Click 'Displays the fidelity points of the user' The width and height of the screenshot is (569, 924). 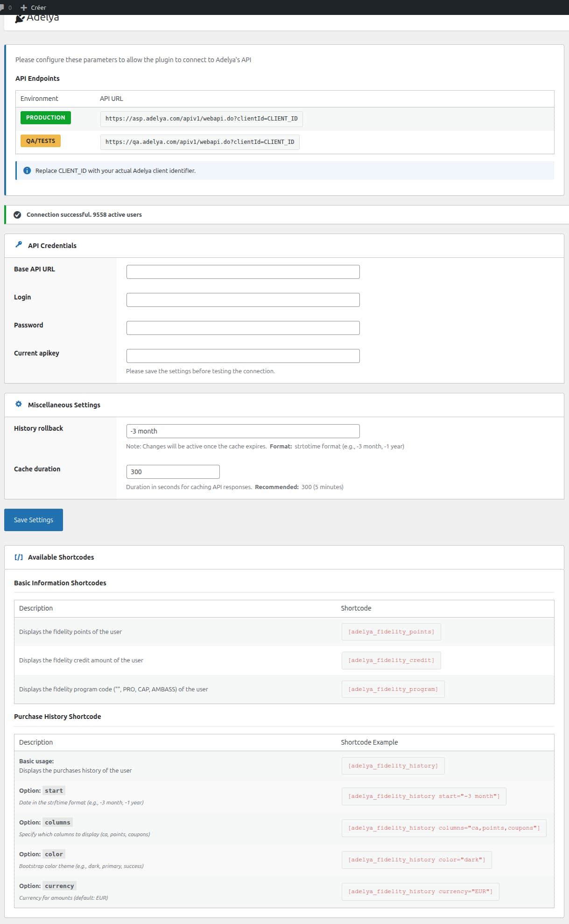70,632
